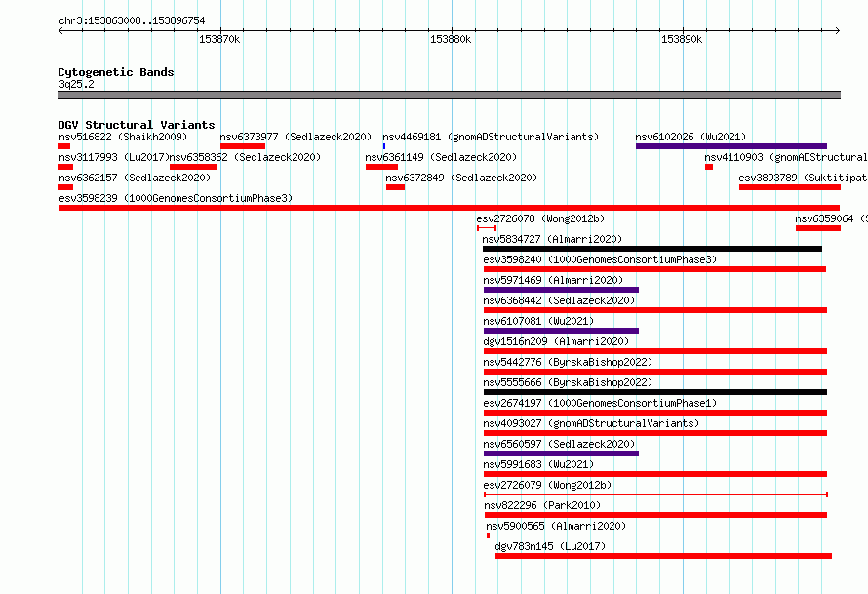Click the black bar under nsv5555666
This screenshot has width=868, height=594.
[x=655, y=392]
